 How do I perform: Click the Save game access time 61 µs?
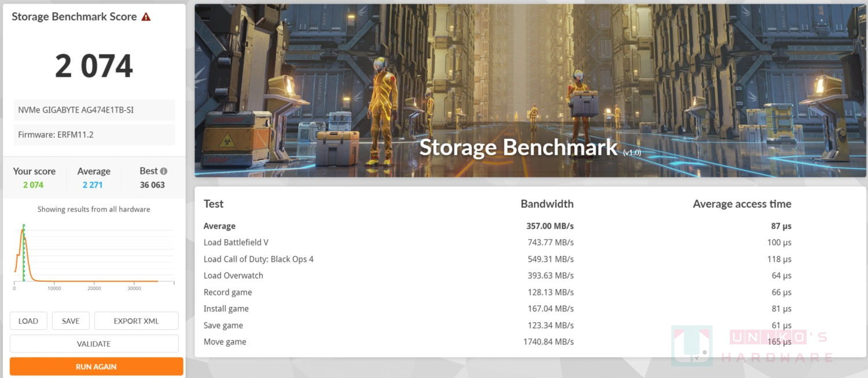pos(781,325)
